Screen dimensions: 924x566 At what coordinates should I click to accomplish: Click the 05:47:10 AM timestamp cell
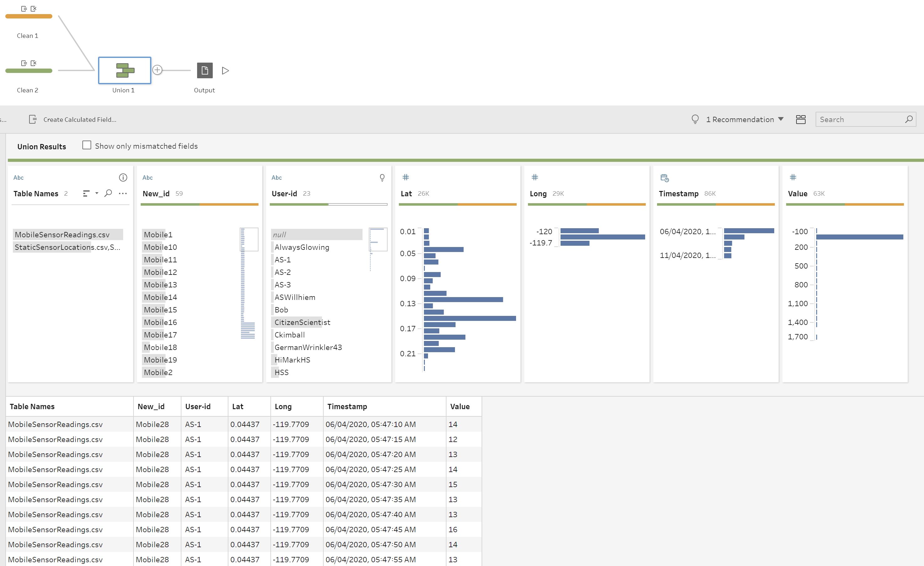(x=384, y=424)
